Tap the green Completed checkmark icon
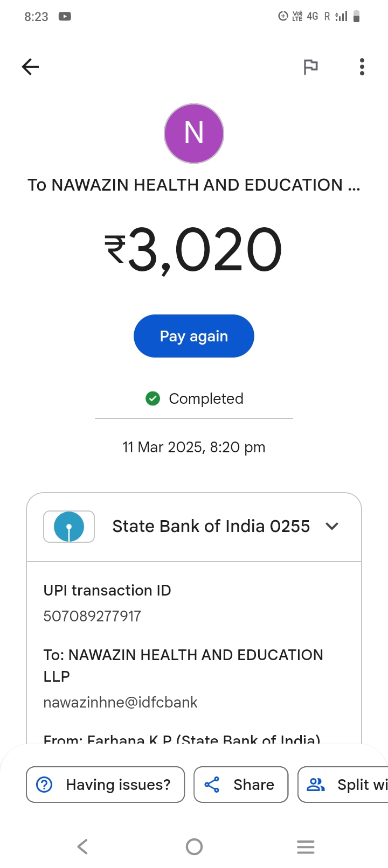The width and height of the screenshot is (388, 868). pos(153,398)
